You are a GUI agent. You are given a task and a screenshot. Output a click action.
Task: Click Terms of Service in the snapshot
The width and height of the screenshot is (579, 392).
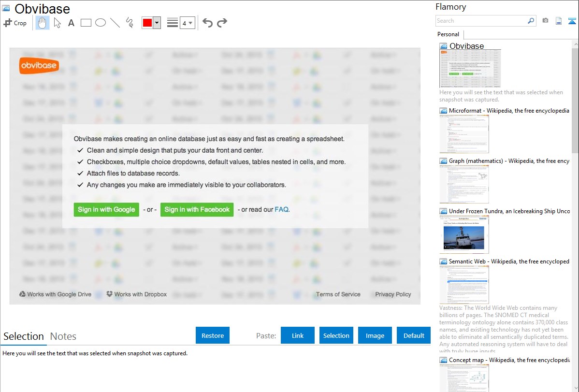tap(338, 294)
